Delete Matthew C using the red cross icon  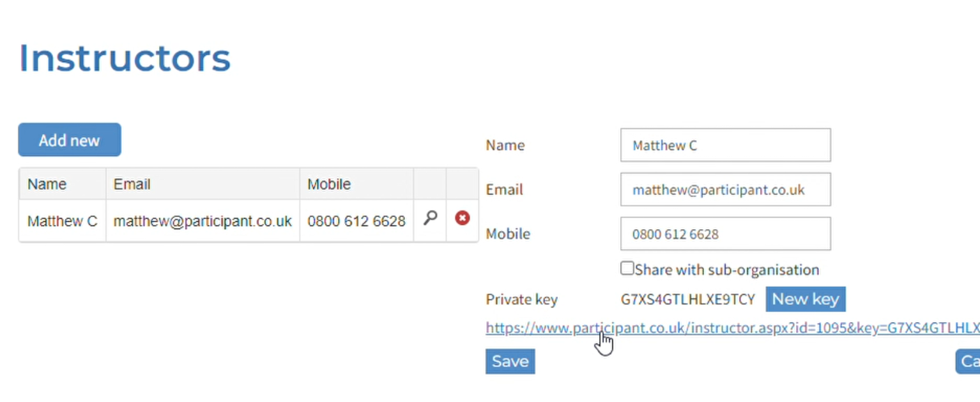point(463,218)
